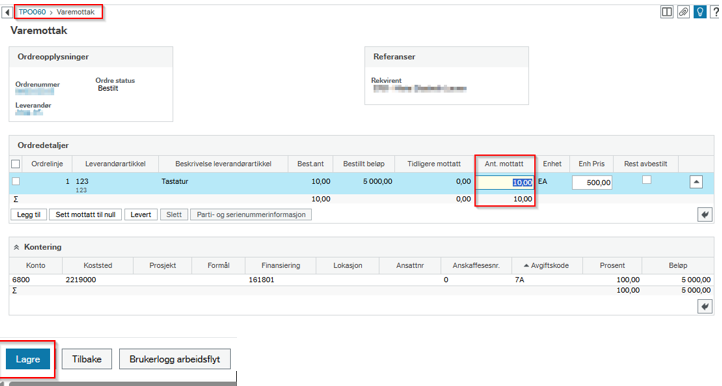Click the Legg til button
722x386 pixels.
[x=29, y=215]
